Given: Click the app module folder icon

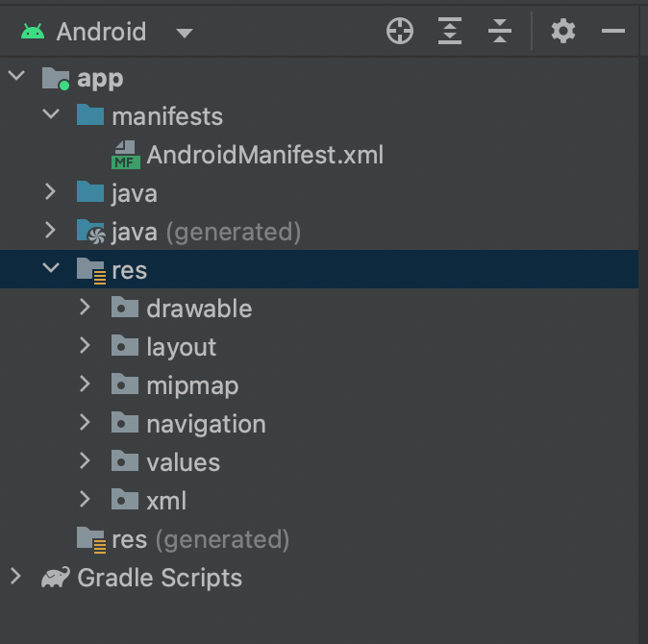Looking at the screenshot, I should point(56,78).
